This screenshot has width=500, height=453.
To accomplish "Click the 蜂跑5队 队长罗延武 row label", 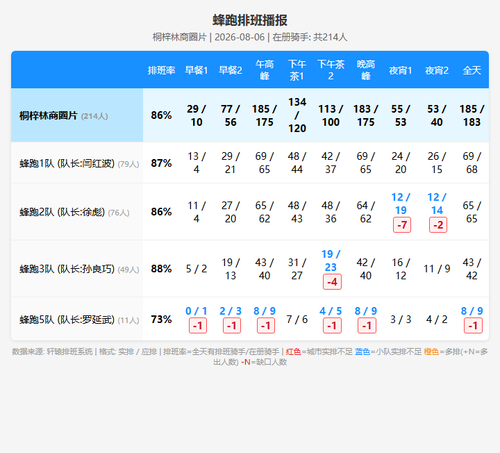I will 79,320.
